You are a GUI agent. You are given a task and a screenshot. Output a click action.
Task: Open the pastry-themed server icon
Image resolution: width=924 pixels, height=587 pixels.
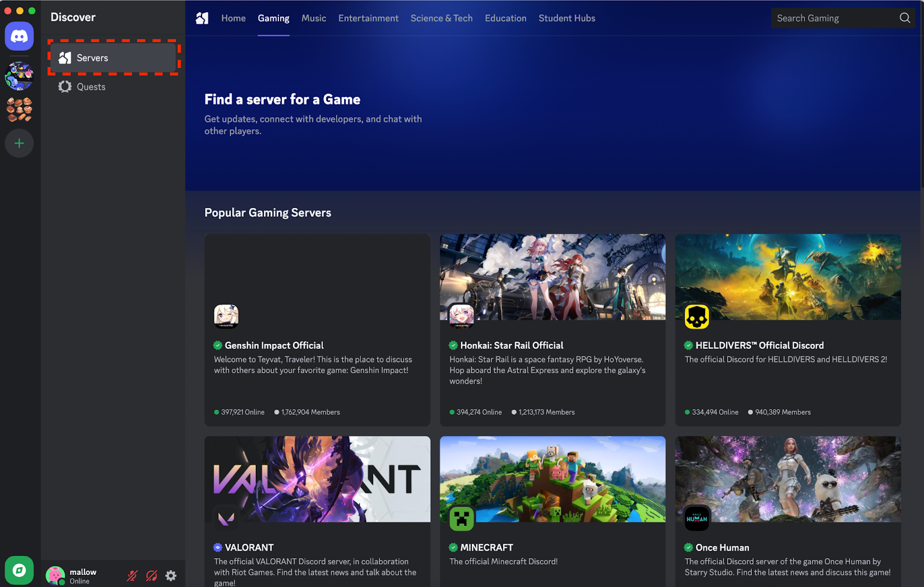(x=19, y=109)
